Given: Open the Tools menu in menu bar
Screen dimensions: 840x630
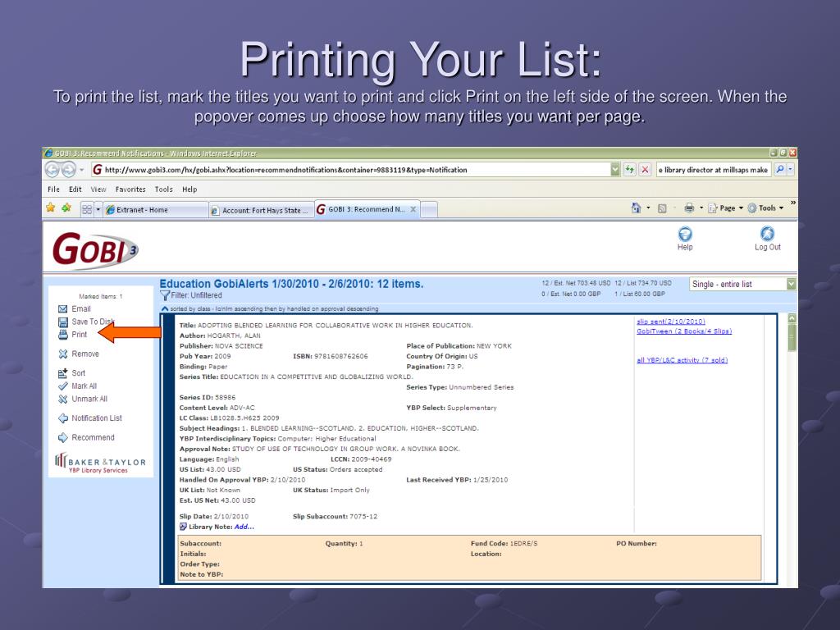Looking at the screenshot, I should point(163,189).
